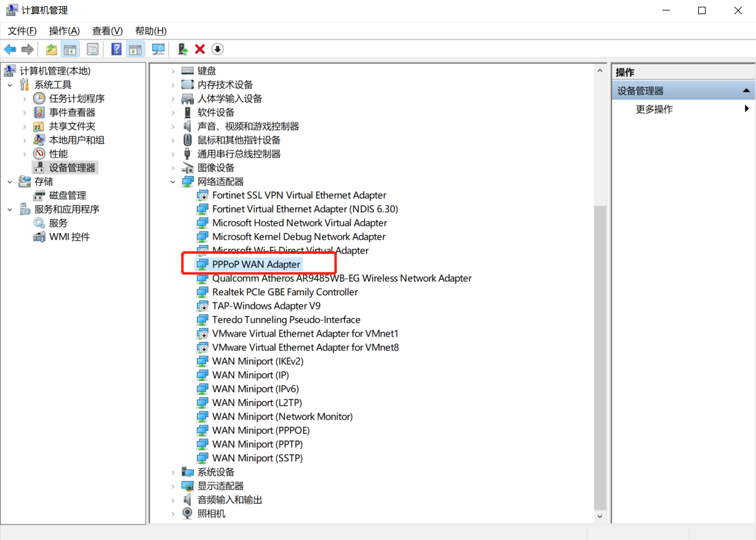This screenshot has width=756, height=540.
Task: Expand the 键盘 device category
Action: tap(173, 71)
